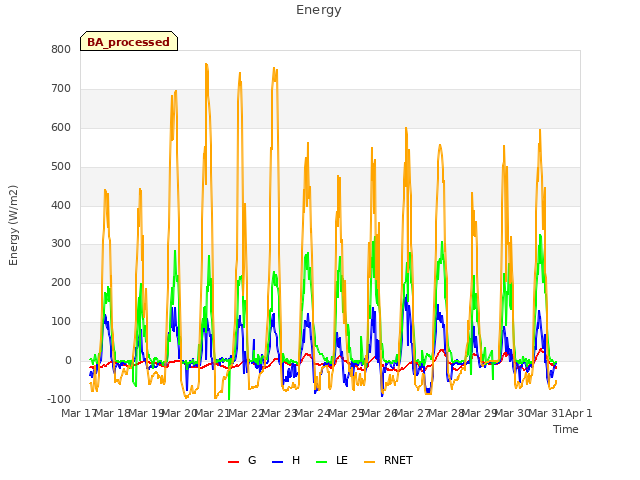The image size is (640, 480).
Task: Click the 300 y-axis tick label
Action: click(x=61, y=244)
